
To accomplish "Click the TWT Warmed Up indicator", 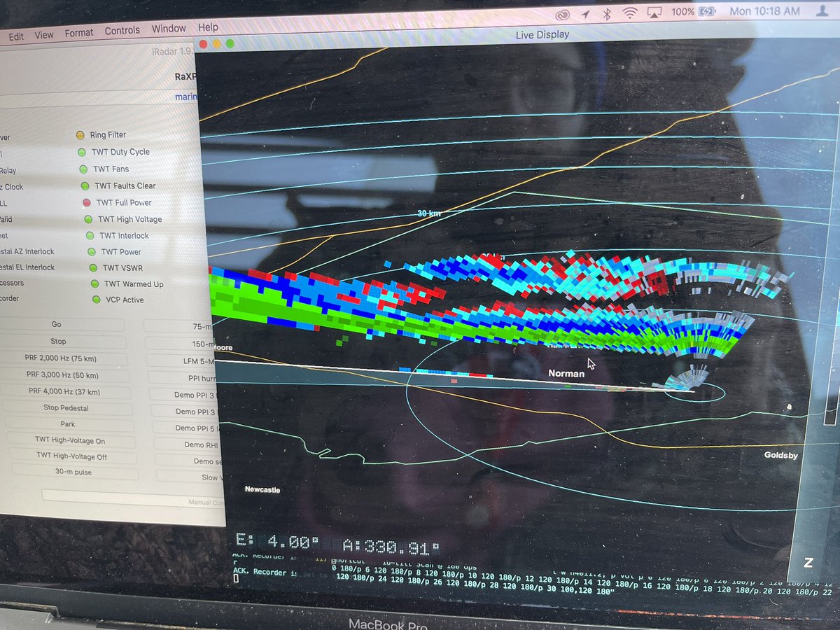I will pyautogui.click(x=94, y=283).
